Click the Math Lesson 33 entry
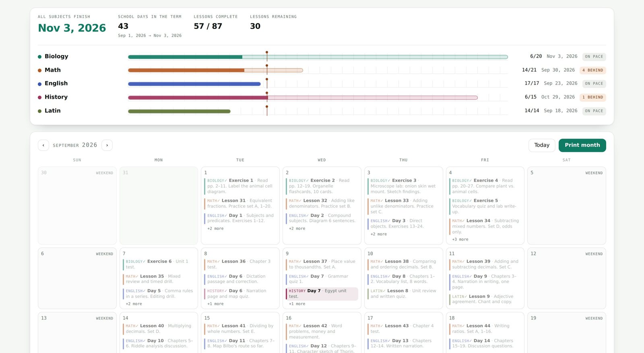Image resolution: width=644 pixels, height=353 pixels. click(403, 206)
